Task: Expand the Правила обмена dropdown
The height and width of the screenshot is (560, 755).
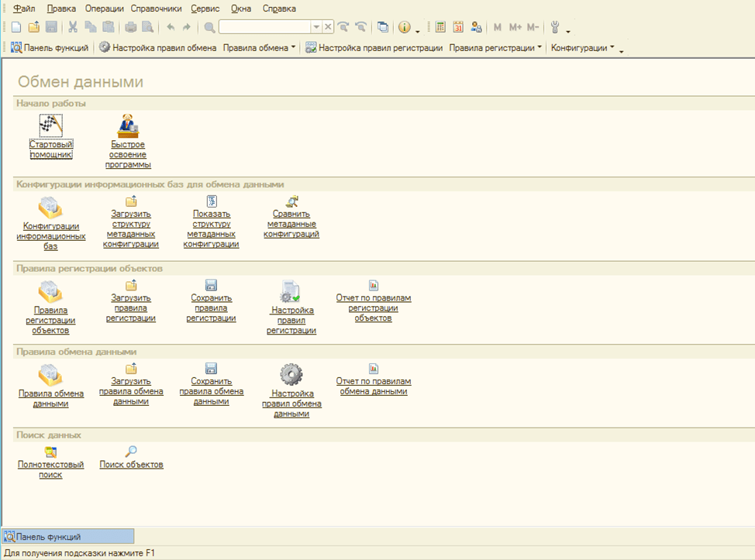Action: click(260, 48)
